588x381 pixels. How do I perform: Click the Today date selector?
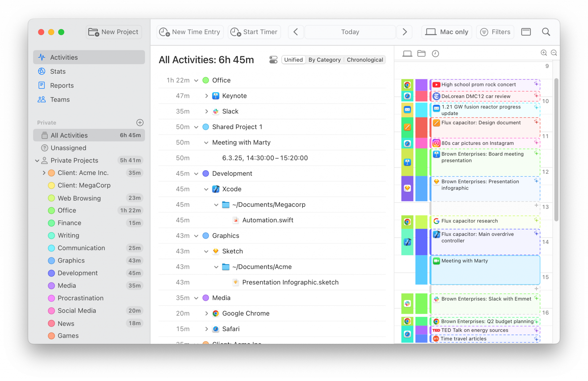350,32
